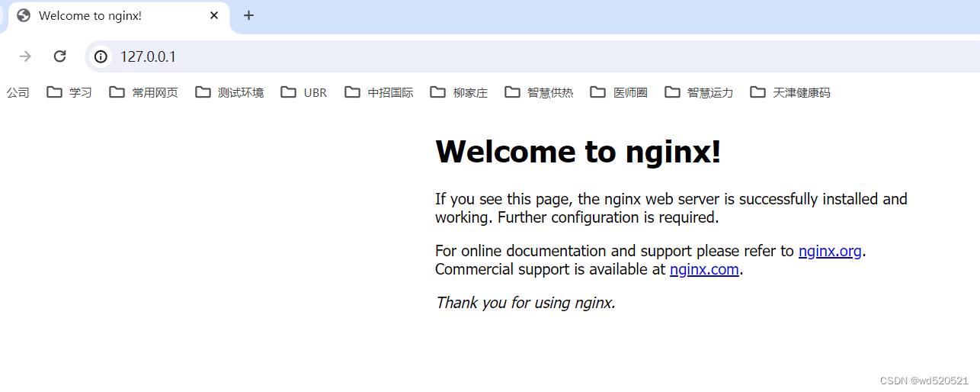
Task: Open the 医师圈 bookmark folder
Action: click(619, 92)
